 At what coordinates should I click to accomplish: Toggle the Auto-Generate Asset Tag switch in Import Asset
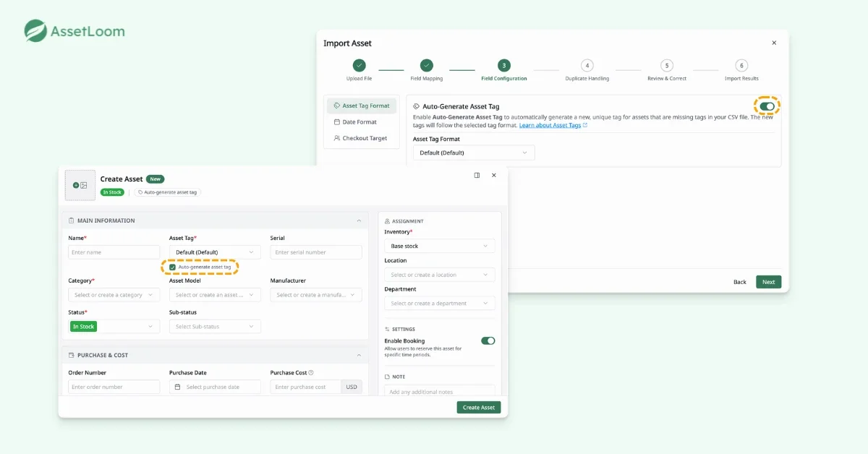tap(767, 106)
